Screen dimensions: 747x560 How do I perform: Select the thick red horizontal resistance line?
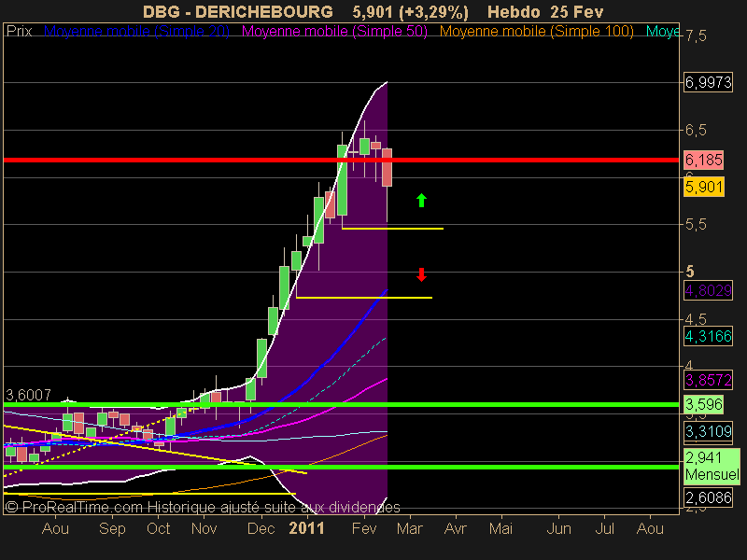[341, 160]
